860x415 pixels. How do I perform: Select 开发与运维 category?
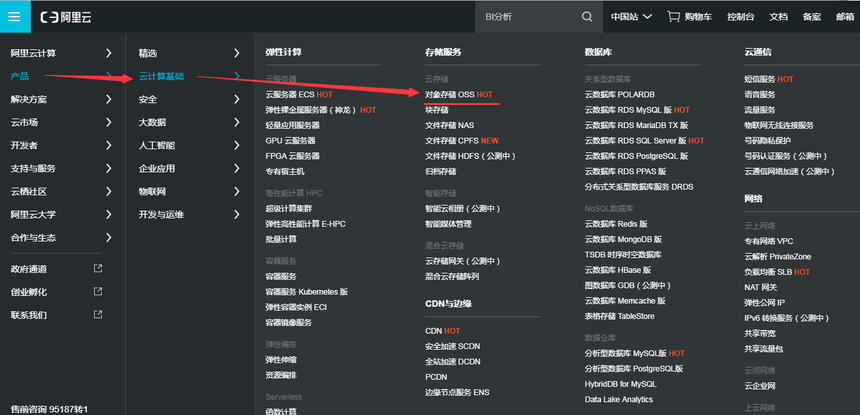(x=161, y=214)
